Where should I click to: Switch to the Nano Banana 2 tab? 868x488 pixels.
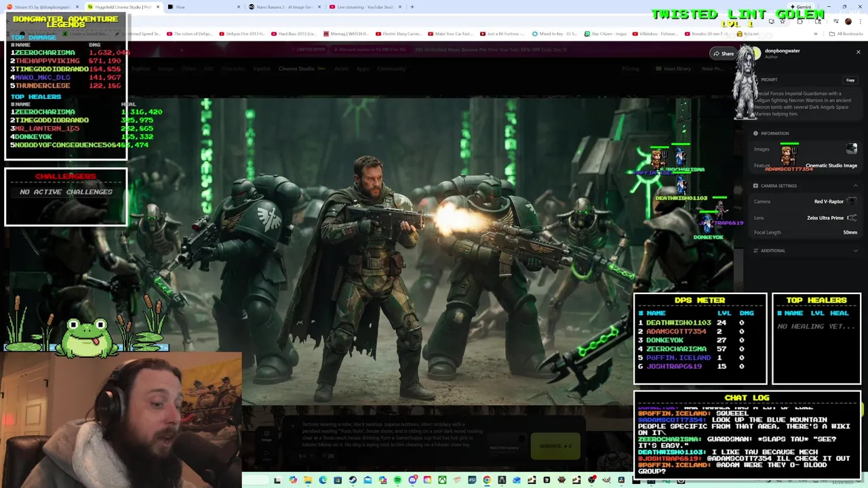click(x=283, y=7)
